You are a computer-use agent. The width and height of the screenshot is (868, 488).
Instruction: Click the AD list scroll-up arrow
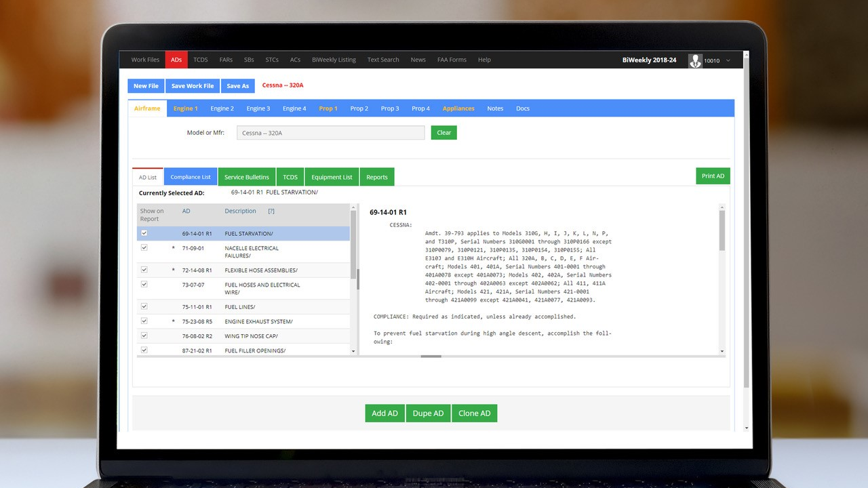point(353,209)
